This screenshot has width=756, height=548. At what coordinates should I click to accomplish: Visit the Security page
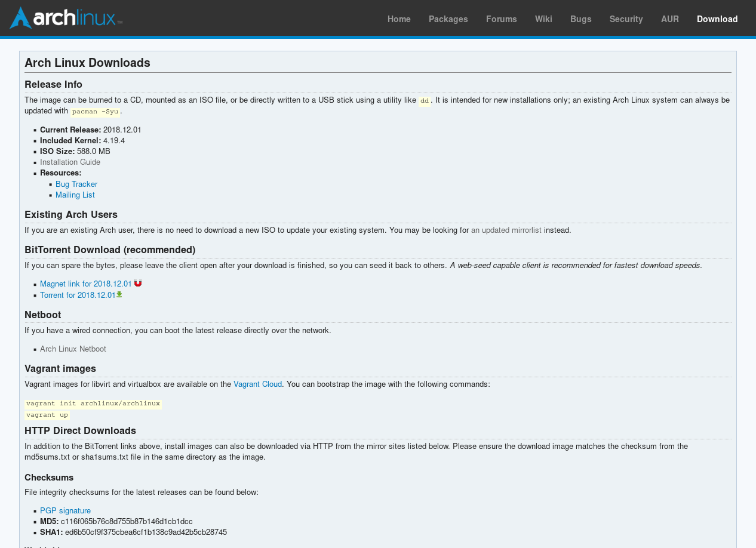tap(626, 19)
